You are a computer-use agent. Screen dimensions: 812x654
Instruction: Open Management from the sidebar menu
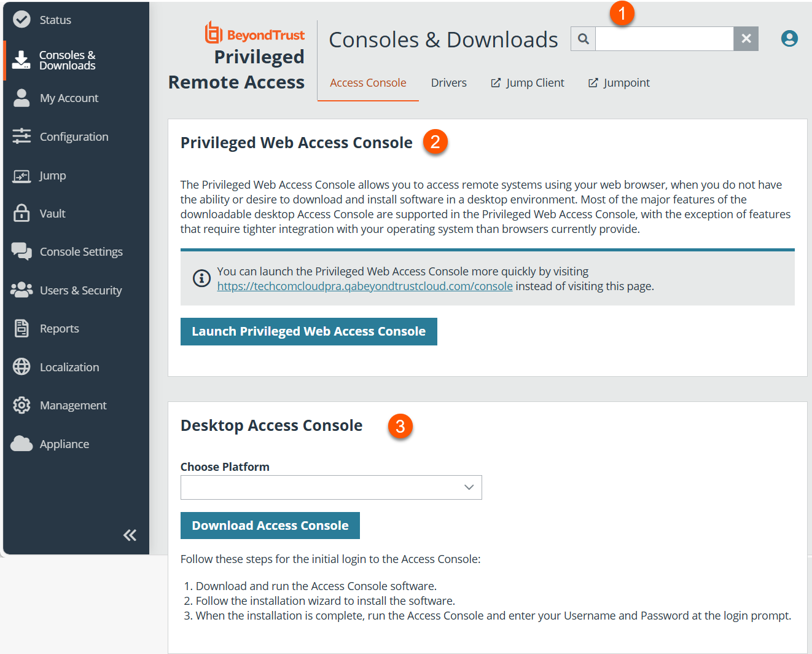tap(73, 406)
